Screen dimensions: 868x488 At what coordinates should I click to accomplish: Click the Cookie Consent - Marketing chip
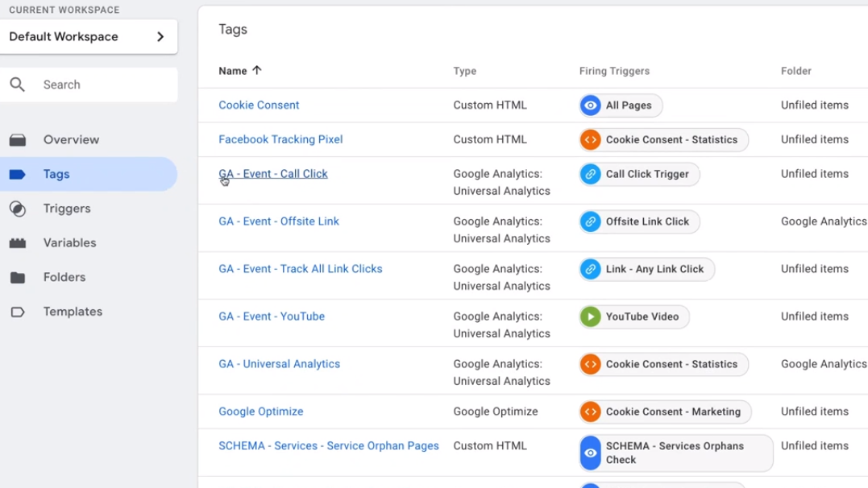(x=665, y=411)
